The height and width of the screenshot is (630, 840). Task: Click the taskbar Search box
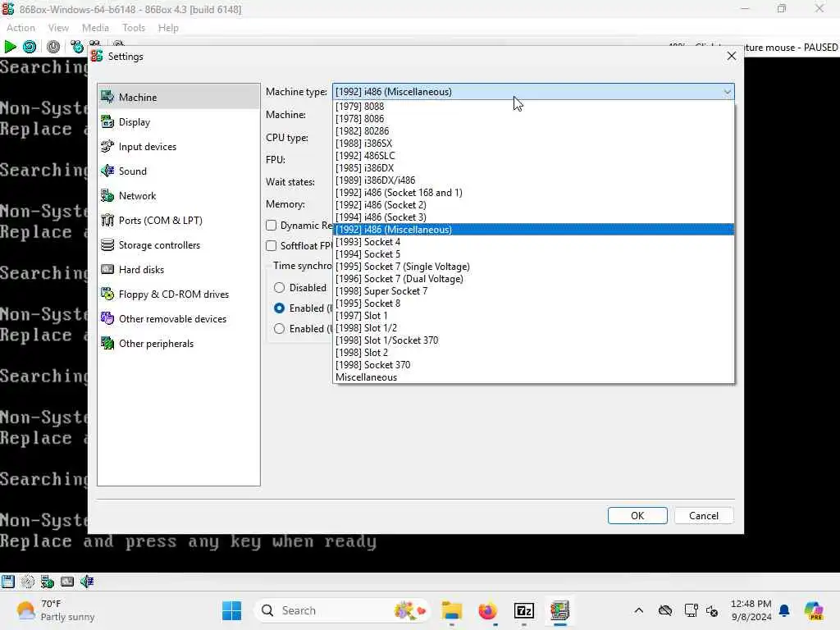(x=342, y=610)
